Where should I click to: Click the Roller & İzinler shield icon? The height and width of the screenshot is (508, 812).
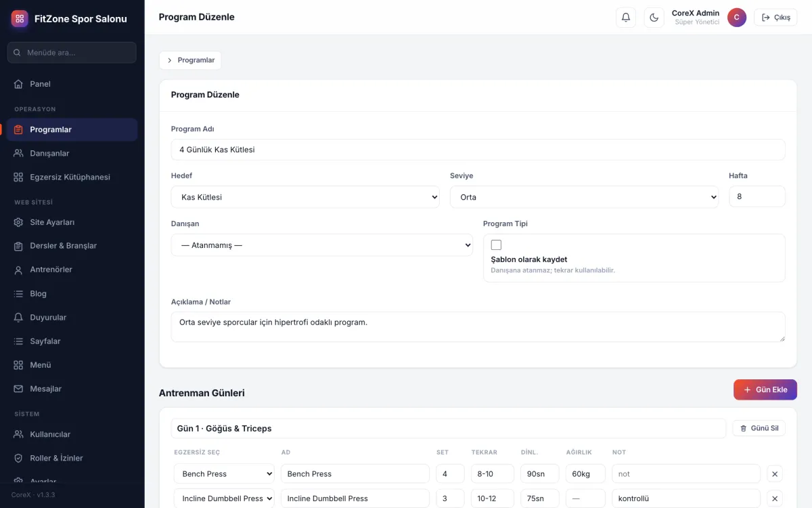tap(18, 458)
